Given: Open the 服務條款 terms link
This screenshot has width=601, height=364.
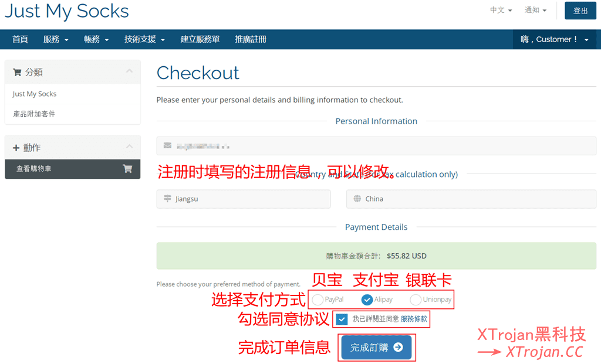Looking at the screenshot, I should tap(414, 319).
